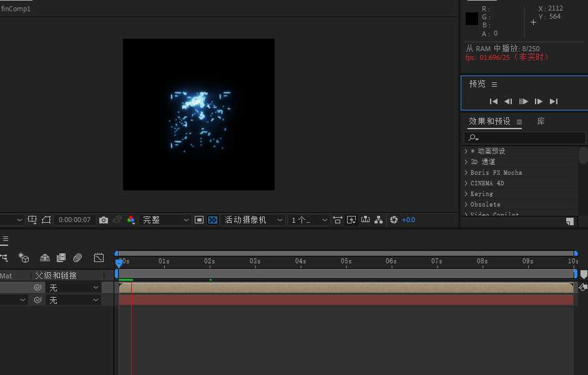The width and height of the screenshot is (588, 375).
Task: Click the work area end handle
Action: 576,274
